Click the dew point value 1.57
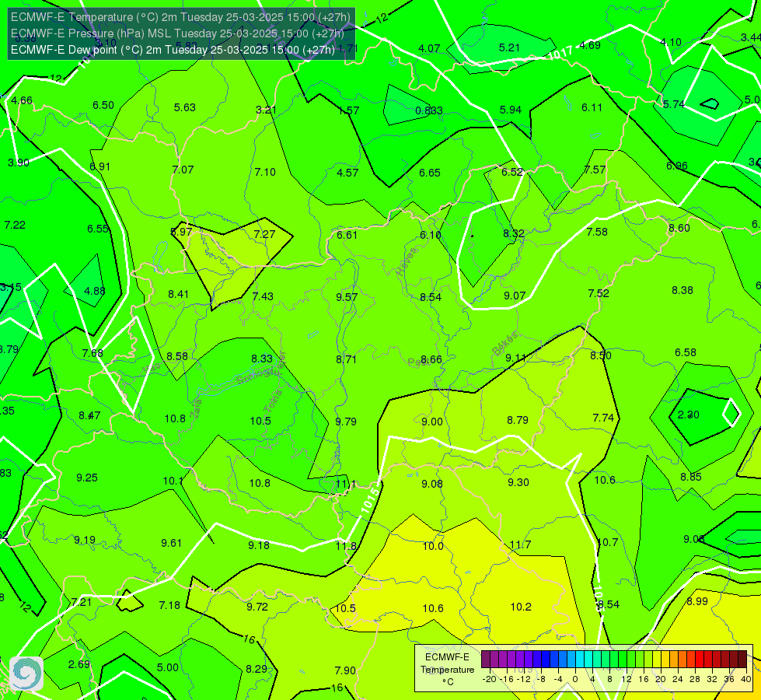761x700 pixels. click(348, 110)
